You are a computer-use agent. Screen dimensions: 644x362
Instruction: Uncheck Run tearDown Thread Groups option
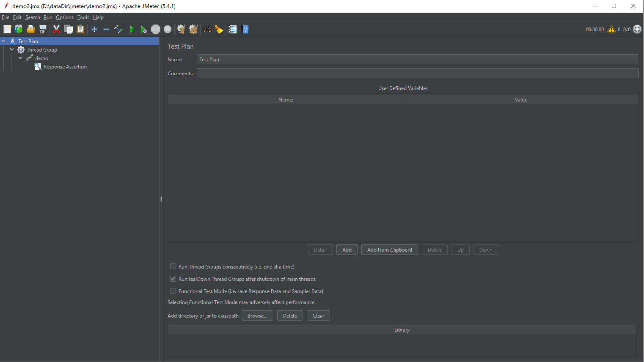(x=173, y=279)
